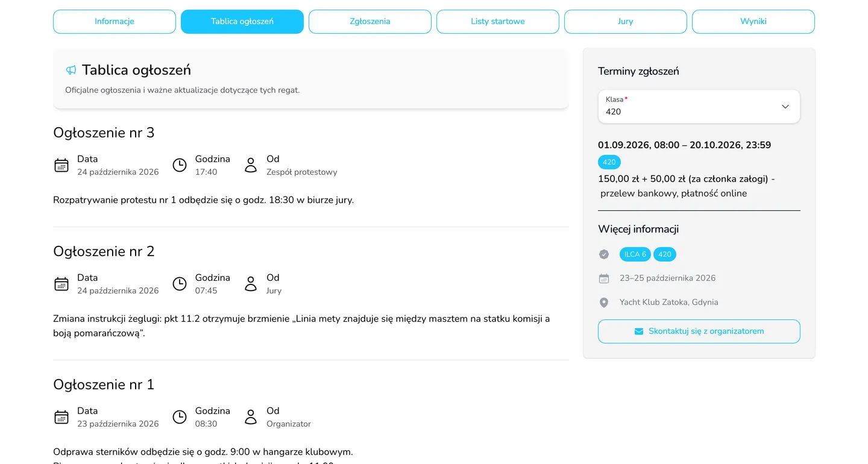The height and width of the screenshot is (464, 868).
Task: Click the deadline text 01.09.2026, 08:00 – 20.10.2026, 23:59
Action: [684, 145]
